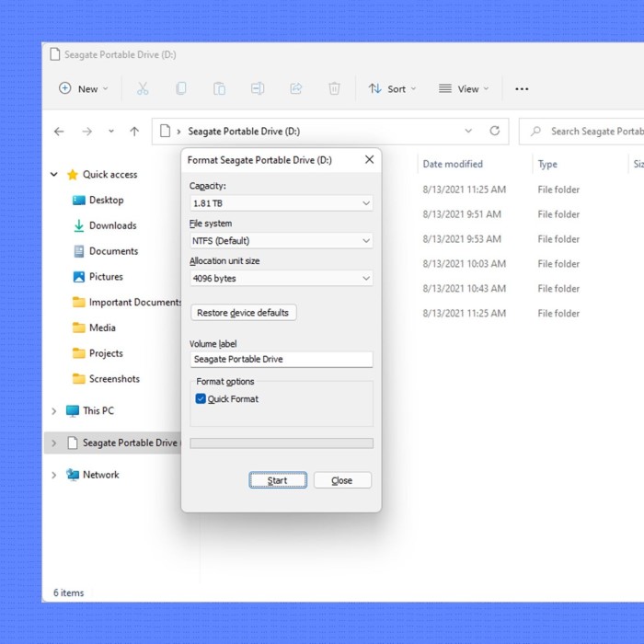Click the Rename icon in toolbar

click(x=258, y=88)
